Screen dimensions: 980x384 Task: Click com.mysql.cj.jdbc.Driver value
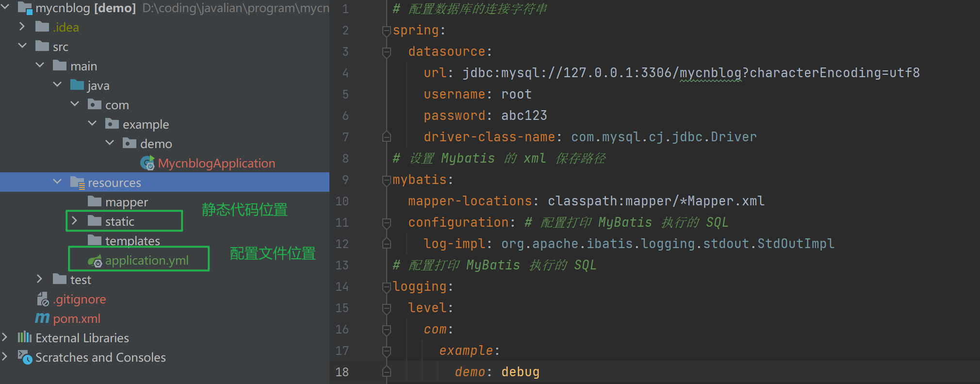coord(664,137)
